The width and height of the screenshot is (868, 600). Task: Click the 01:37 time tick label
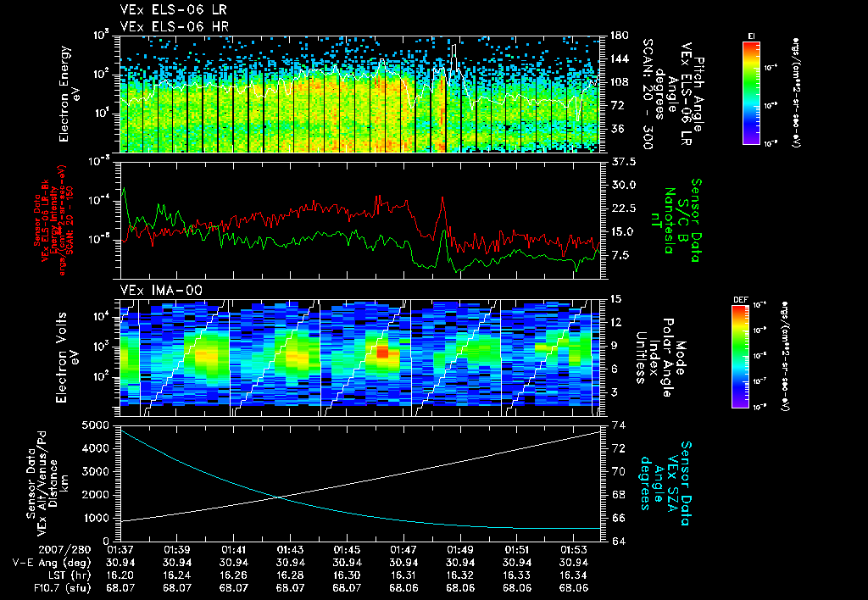(x=120, y=550)
